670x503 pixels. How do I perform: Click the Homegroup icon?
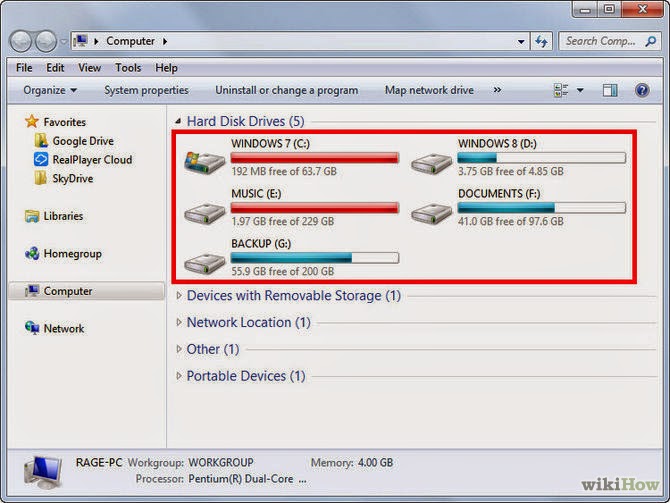coord(32,253)
